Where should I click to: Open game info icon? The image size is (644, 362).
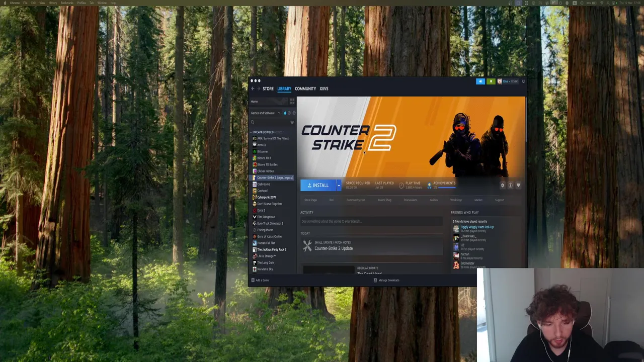(x=510, y=186)
